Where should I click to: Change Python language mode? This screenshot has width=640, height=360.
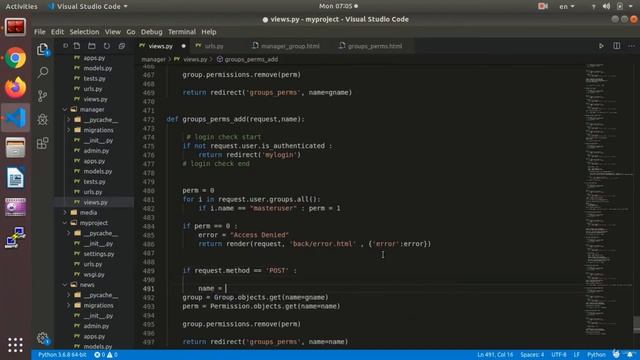(596, 355)
